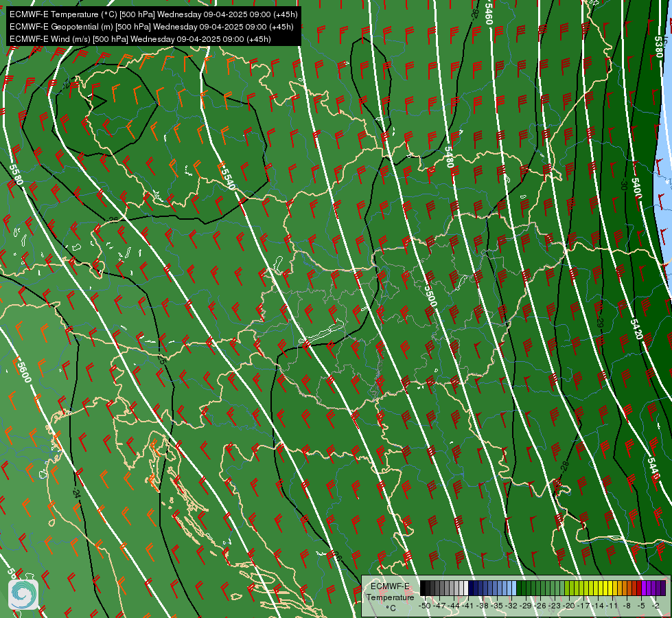Click the legend title ECMWF-E Temperature °C
The width and height of the screenshot is (672, 618).
pos(390,597)
